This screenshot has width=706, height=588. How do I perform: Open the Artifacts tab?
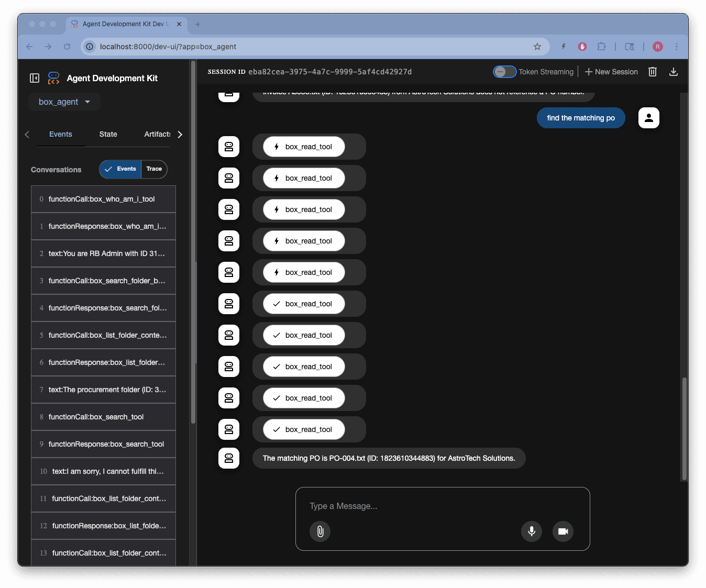click(x=157, y=135)
